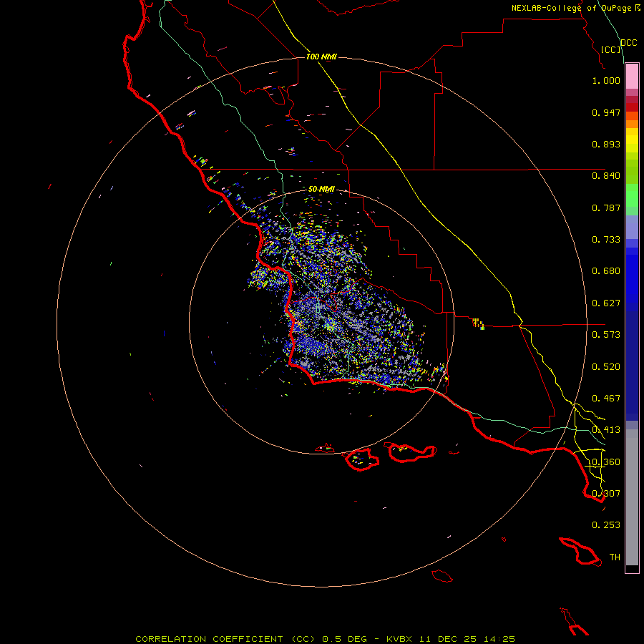Click the pink color band at top of scale
Viewport: 644px width, 644px height.
(632, 77)
